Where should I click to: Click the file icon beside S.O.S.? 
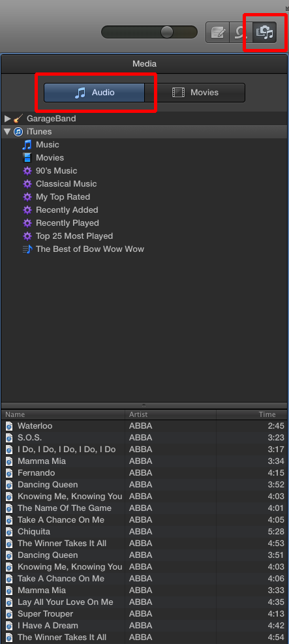click(x=9, y=438)
